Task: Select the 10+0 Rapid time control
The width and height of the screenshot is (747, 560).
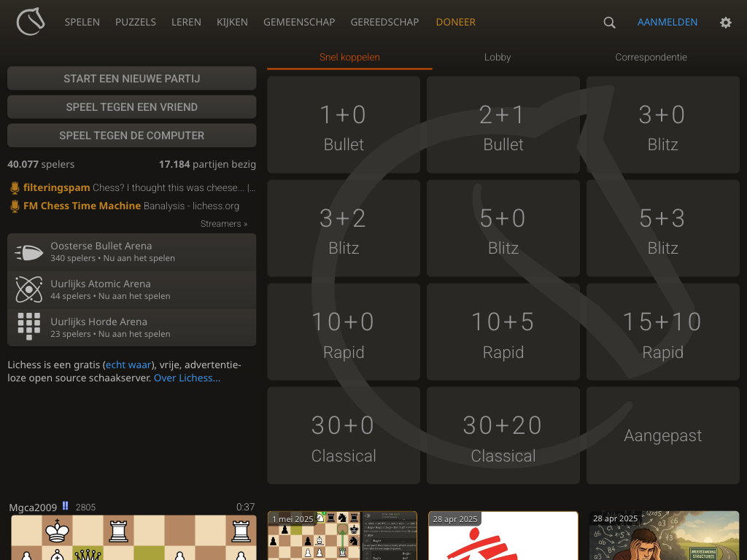Action: (344, 332)
